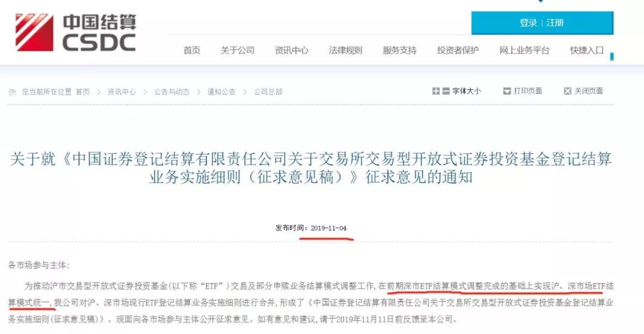Open the 关于公司 menu

[237, 50]
